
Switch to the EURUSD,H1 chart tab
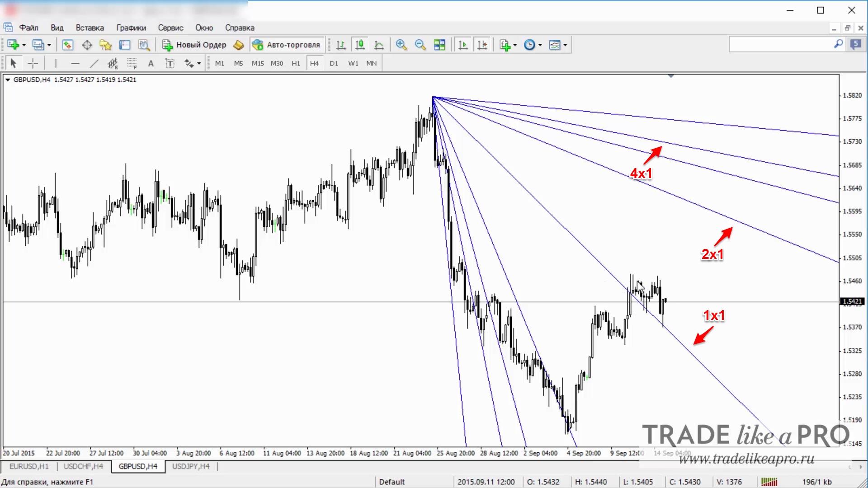point(29,466)
